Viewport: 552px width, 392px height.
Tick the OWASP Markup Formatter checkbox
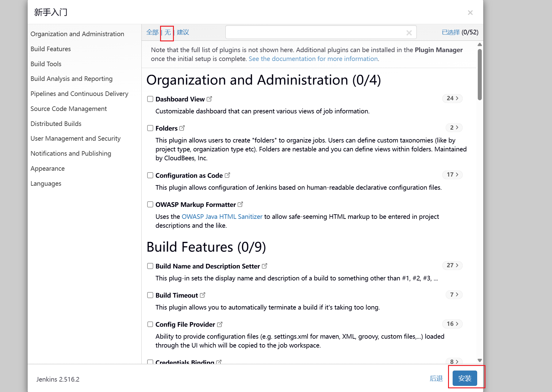tap(150, 204)
